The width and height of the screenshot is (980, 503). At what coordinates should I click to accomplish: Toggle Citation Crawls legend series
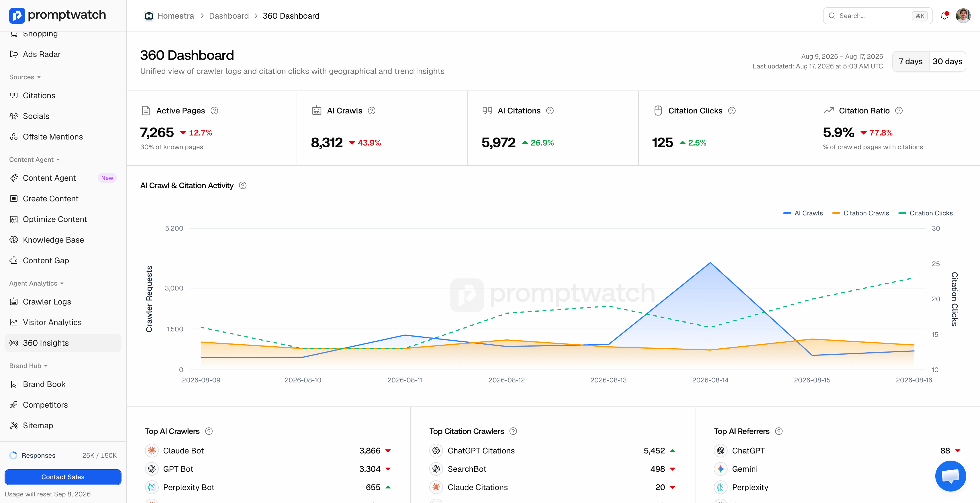tap(861, 213)
